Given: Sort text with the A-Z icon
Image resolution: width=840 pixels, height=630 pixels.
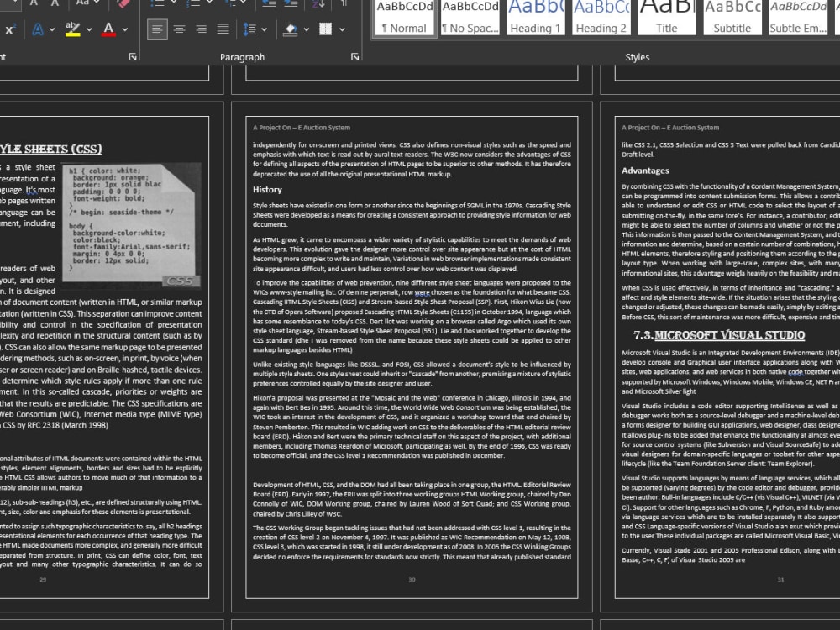Looking at the screenshot, I should point(318,3).
